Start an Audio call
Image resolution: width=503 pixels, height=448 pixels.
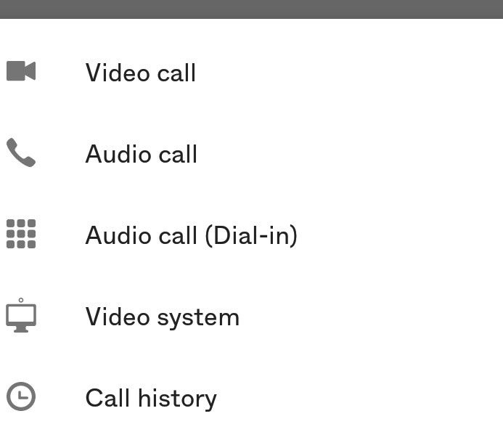pos(141,154)
